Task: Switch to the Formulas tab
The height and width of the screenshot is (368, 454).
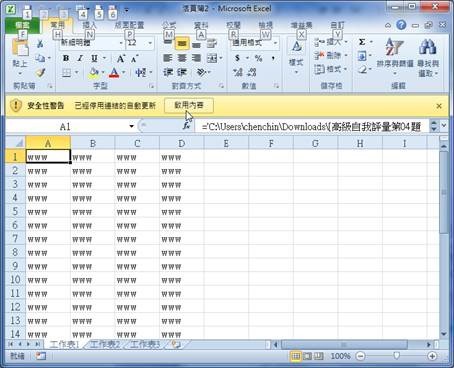Action: coord(169,25)
